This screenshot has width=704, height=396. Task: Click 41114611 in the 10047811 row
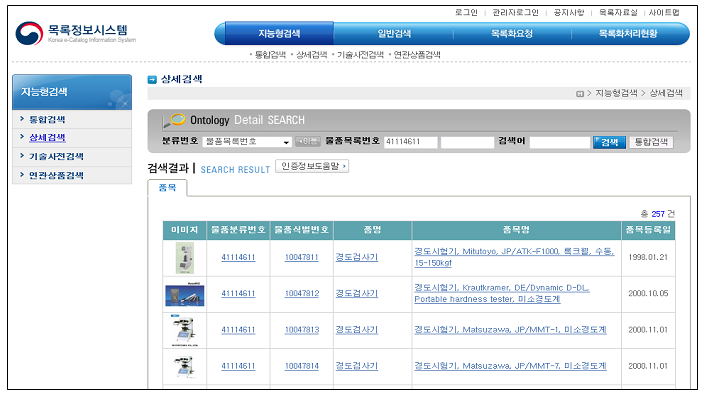point(238,257)
